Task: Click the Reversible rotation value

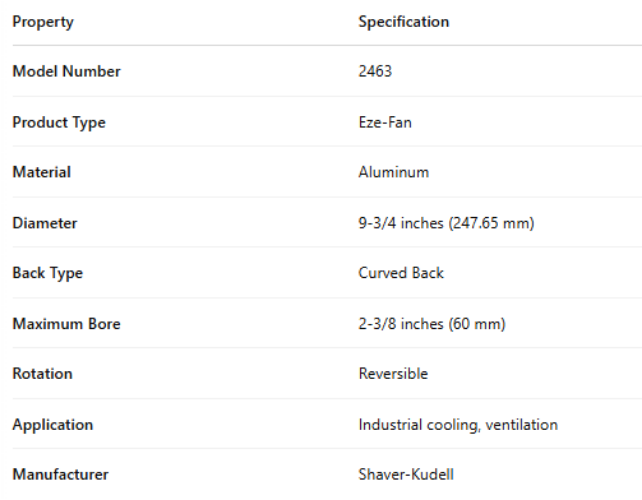Action: tap(393, 374)
